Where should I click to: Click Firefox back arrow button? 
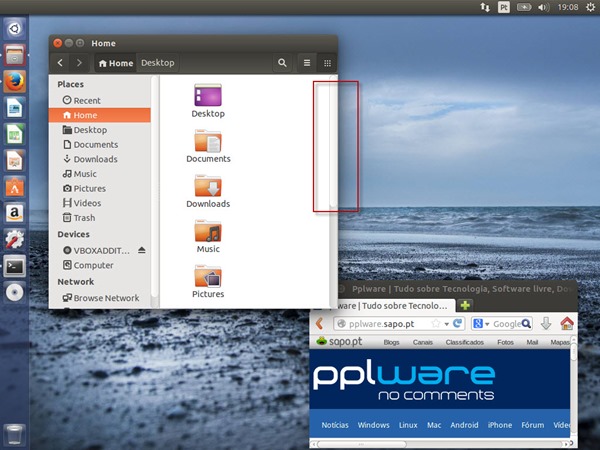click(320, 324)
